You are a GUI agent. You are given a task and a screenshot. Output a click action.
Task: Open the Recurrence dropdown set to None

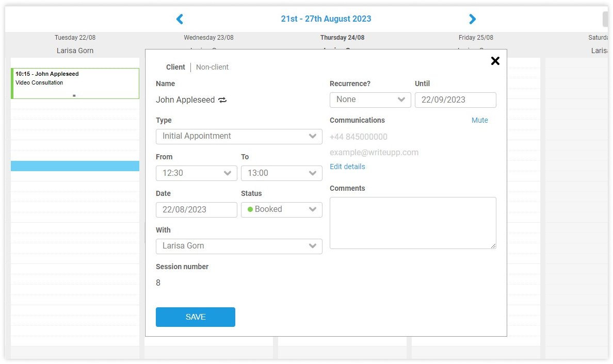point(370,100)
